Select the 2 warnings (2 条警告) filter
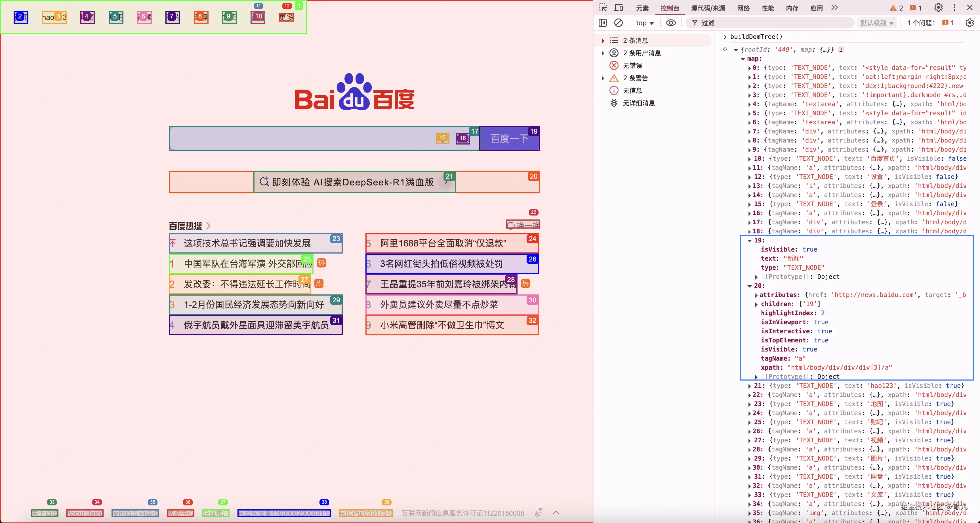The image size is (980, 523). click(x=635, y=78)
